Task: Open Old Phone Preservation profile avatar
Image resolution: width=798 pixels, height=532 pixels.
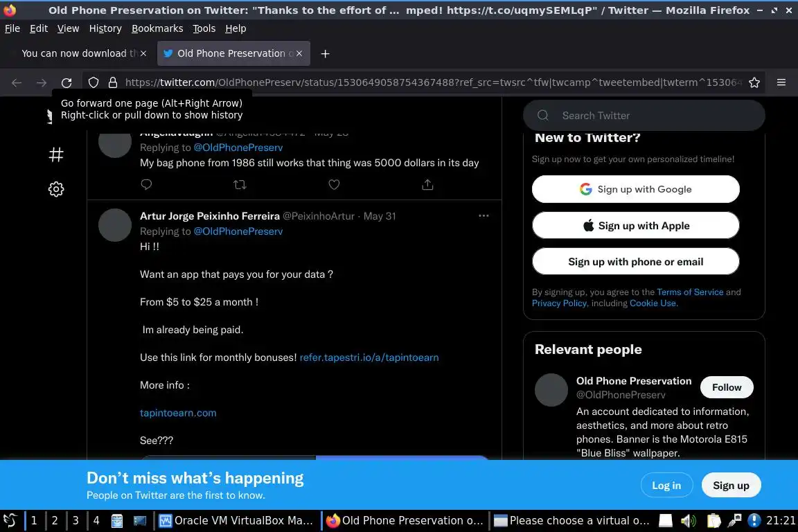Action: (551, 390)
